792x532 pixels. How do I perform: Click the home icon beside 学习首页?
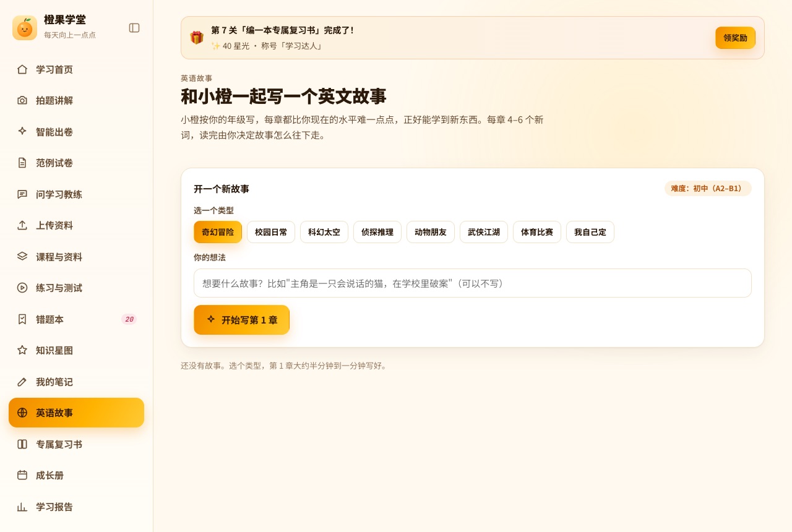click(22, 69)
